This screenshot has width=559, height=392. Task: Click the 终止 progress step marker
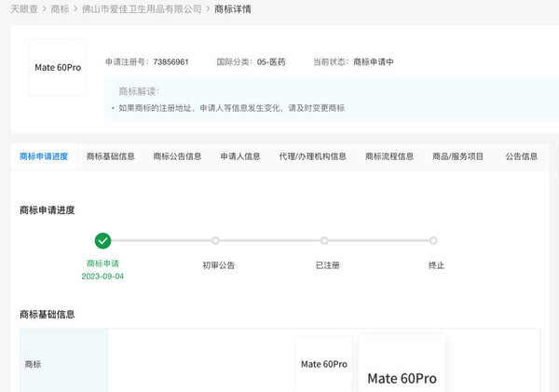[433, 241]
